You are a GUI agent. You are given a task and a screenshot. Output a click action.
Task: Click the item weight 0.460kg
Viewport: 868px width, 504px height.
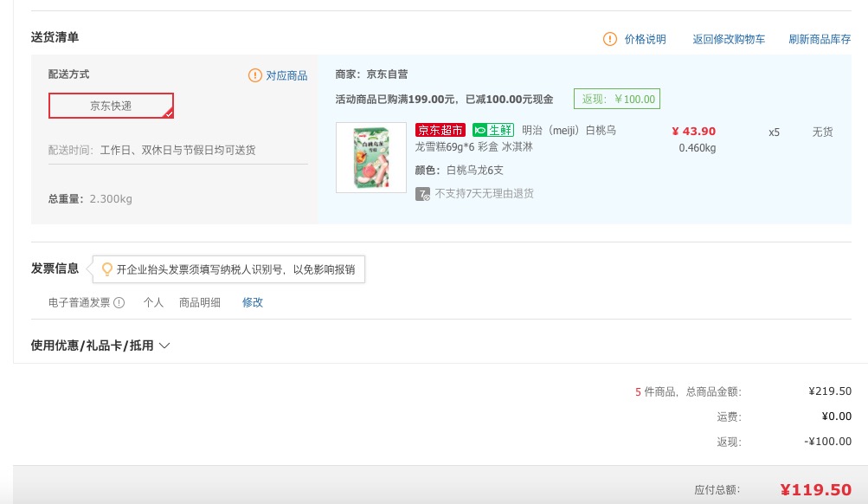[x=697, y=148]
